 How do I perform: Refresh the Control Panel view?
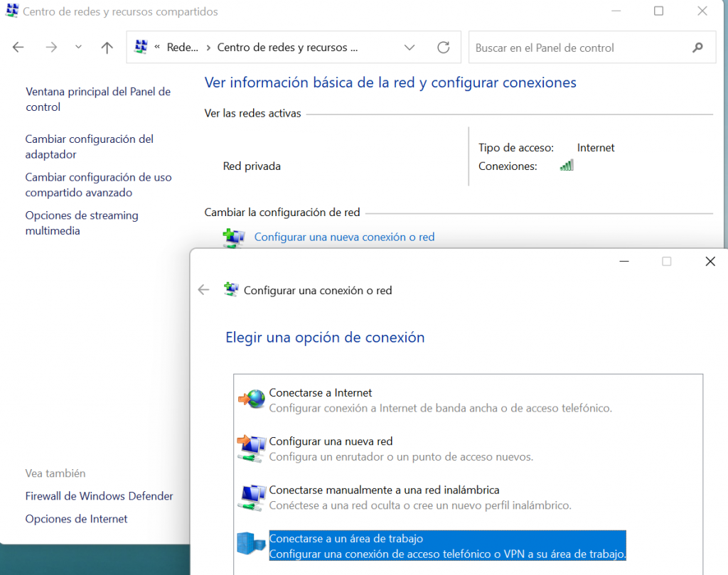click(444, 48)
